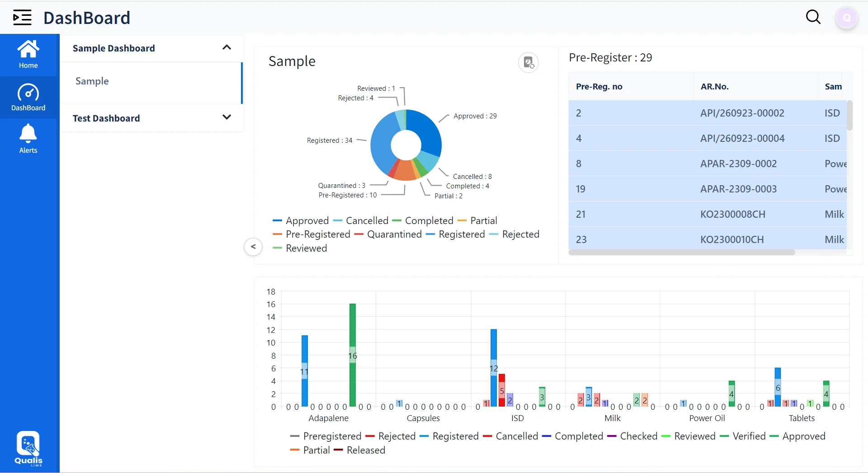The height and width of the screenshot is (473, 868).
Task: Click the Approved : 29 pie label
Action: [475, 116]
